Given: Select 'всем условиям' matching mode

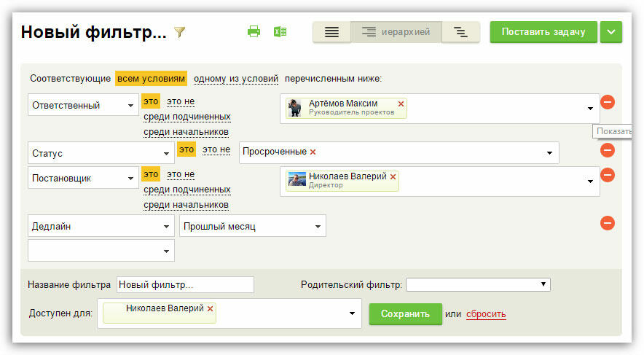Looking at the screenshot, I should click(152, 79).
